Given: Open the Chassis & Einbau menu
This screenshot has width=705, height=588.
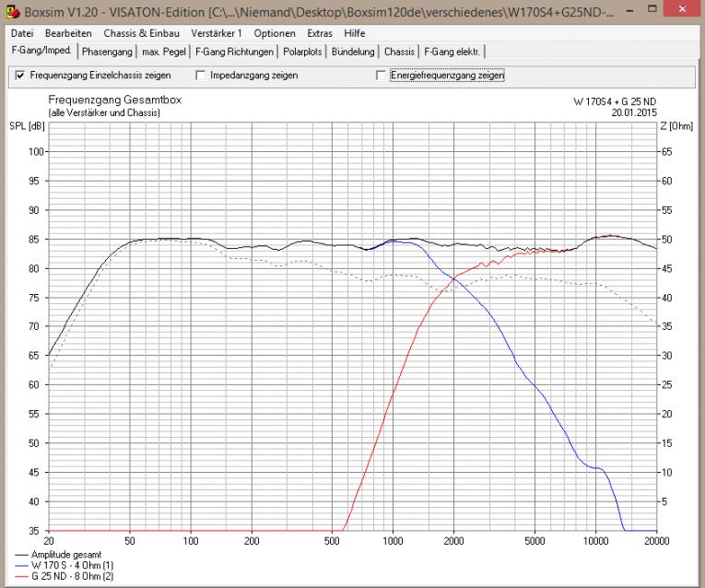Looking at the screenshot, I should [x=141, y=33].
